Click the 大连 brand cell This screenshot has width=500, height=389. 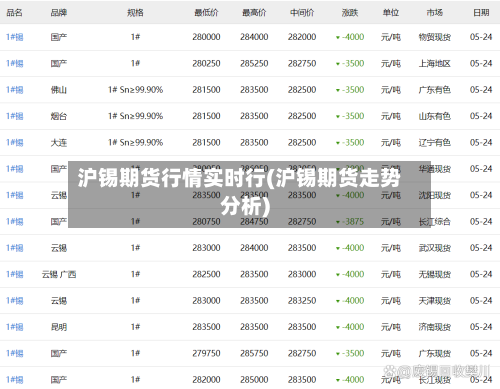[x=59, y=143]
